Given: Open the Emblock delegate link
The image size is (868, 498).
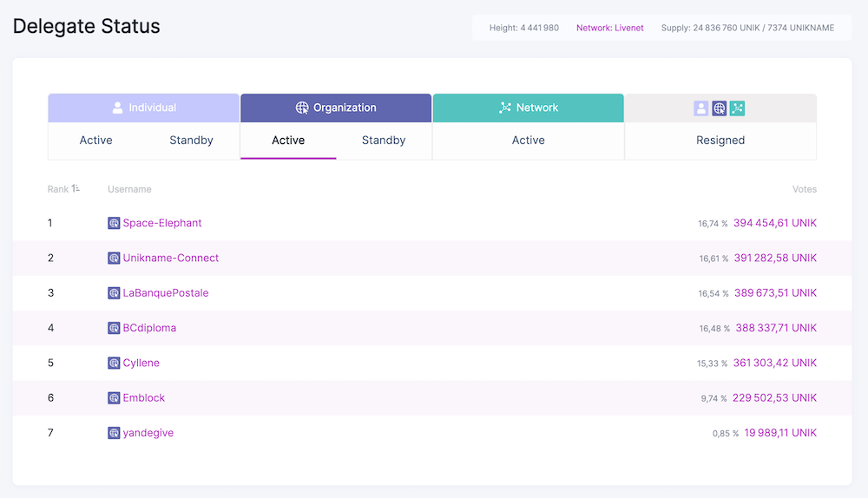Looking at the screenshot, I should click(x=144, y=398).
